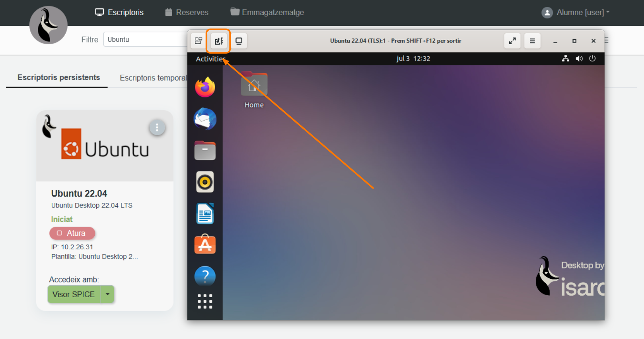Open the viewer hamburger menu
644x339 pixels.
[x=532, y=41]
